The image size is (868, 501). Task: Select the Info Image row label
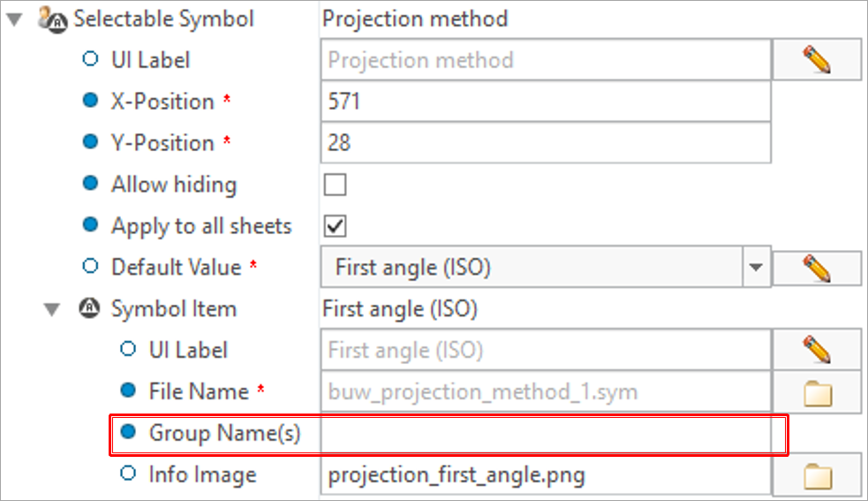tap(202, 475)
